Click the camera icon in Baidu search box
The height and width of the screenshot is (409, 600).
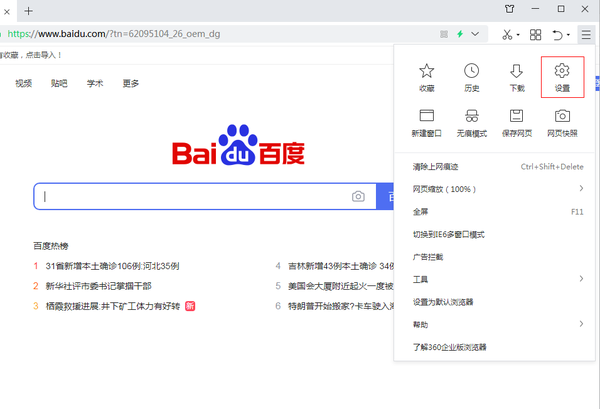[x=358, y=197]
